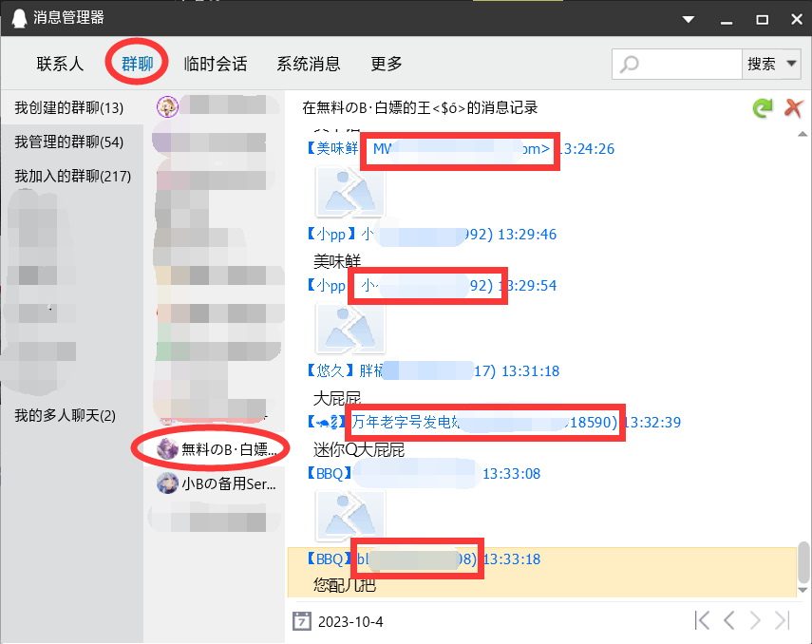Open the image thumbnail sent at 13:24:26
The image size is (812, 644).
[x=350, y=191]
